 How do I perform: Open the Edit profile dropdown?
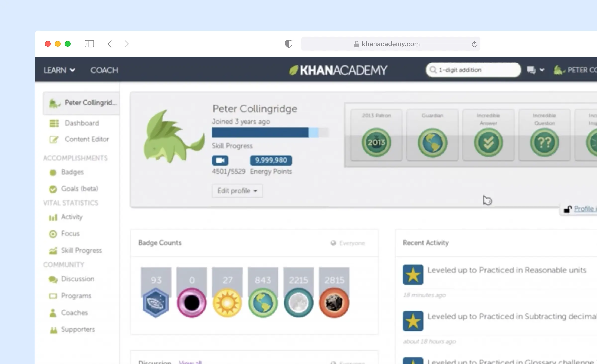(x=237, y=191)
